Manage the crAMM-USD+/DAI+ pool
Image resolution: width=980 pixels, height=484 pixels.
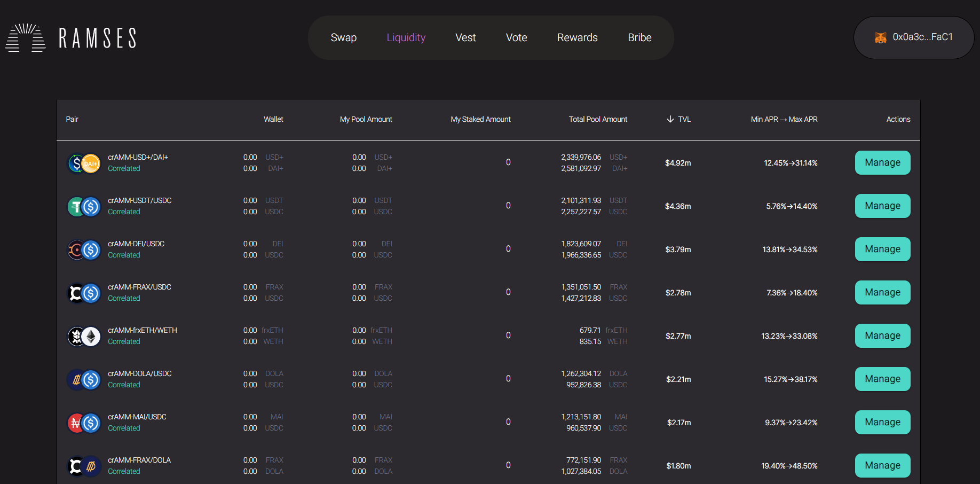882,162
